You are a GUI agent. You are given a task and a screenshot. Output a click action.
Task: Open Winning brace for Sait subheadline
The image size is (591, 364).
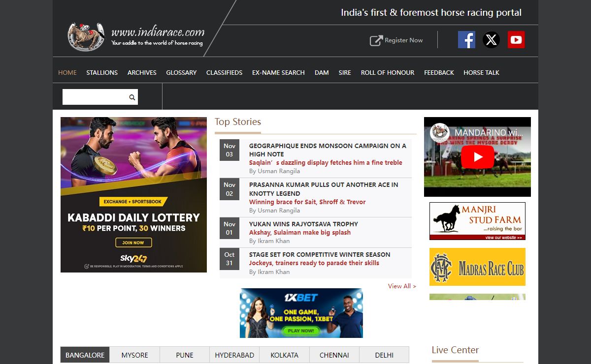click(x=307, y=202)
